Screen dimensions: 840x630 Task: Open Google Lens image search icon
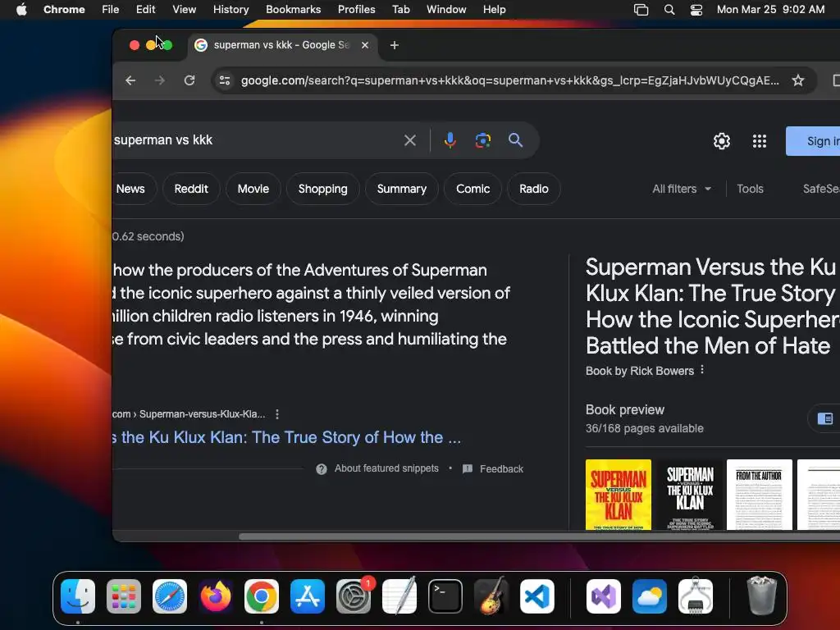pyautogui.click(x=482, y=140)
